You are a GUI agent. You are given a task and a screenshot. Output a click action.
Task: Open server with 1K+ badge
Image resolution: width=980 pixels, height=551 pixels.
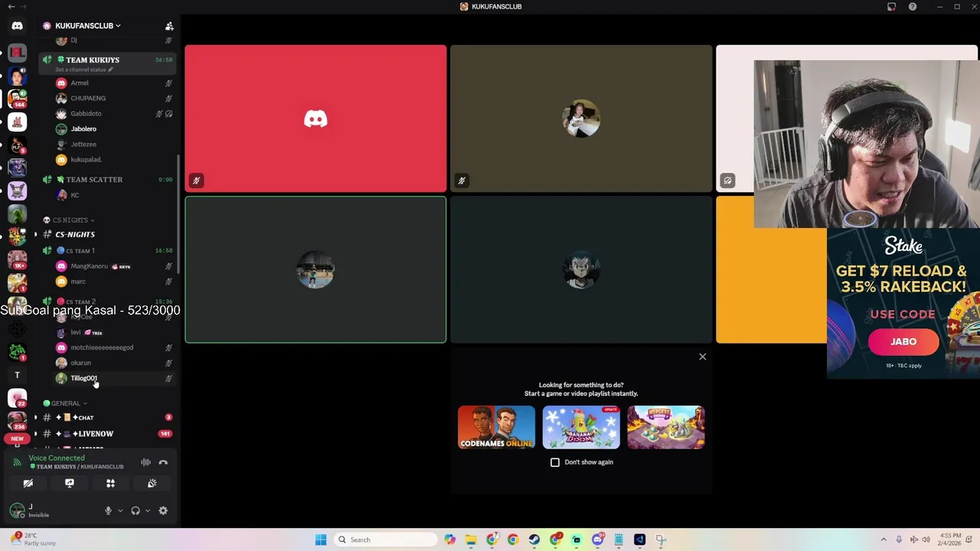pyautogui.click(x=17, y=259)
